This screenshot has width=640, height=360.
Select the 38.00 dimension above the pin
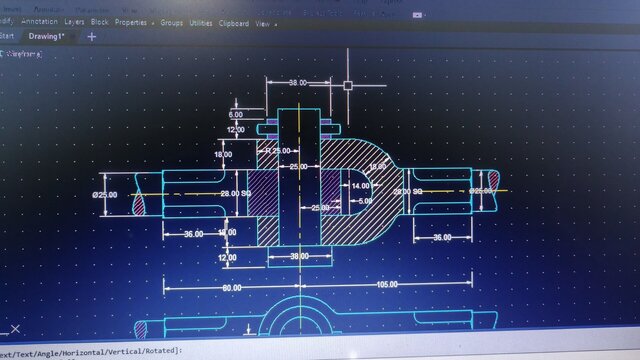pos(298,83)
